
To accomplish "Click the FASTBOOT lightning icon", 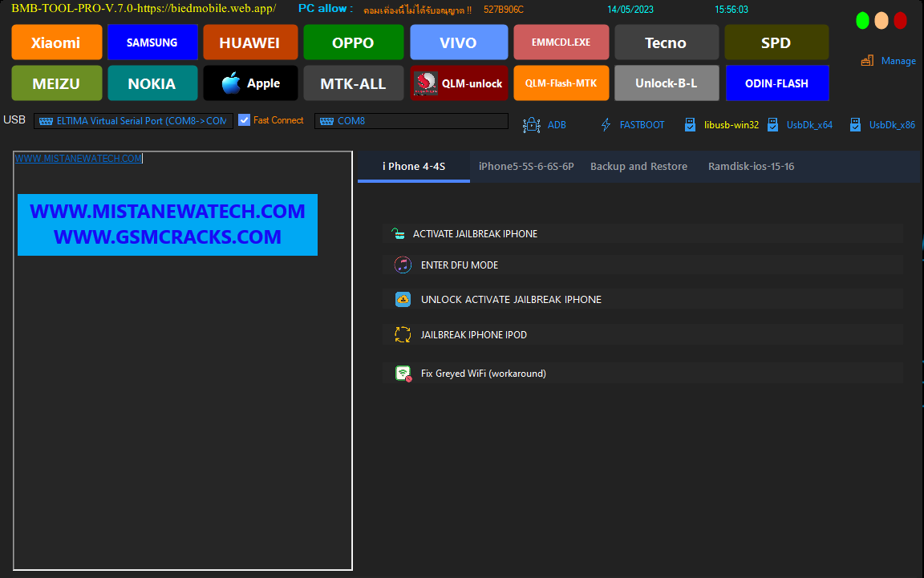I will (606, 125).
